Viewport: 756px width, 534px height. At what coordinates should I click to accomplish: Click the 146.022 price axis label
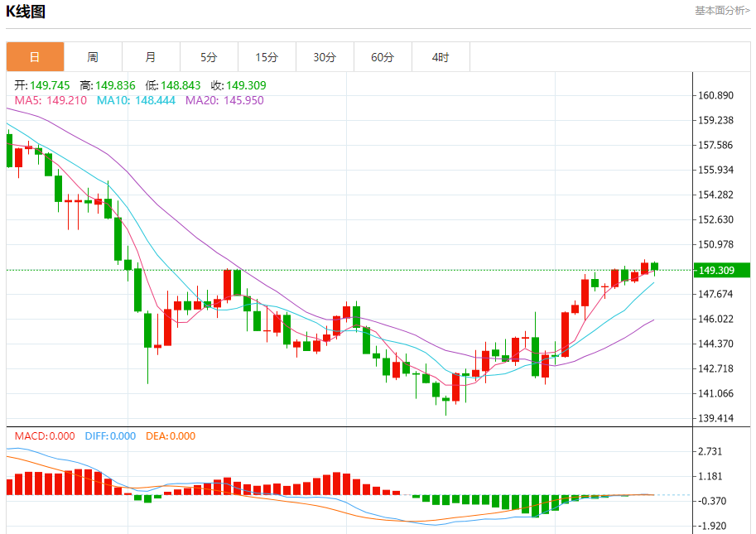(716, 319)
